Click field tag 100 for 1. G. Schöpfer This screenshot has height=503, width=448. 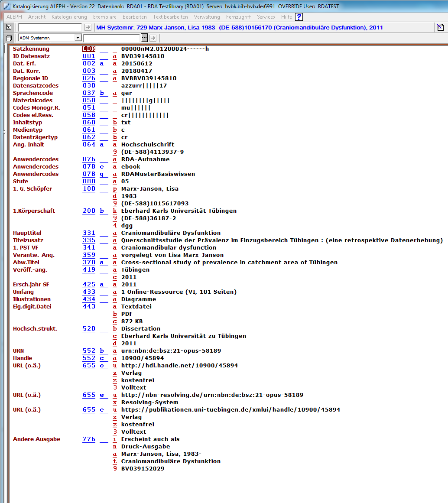click(89, 188)
